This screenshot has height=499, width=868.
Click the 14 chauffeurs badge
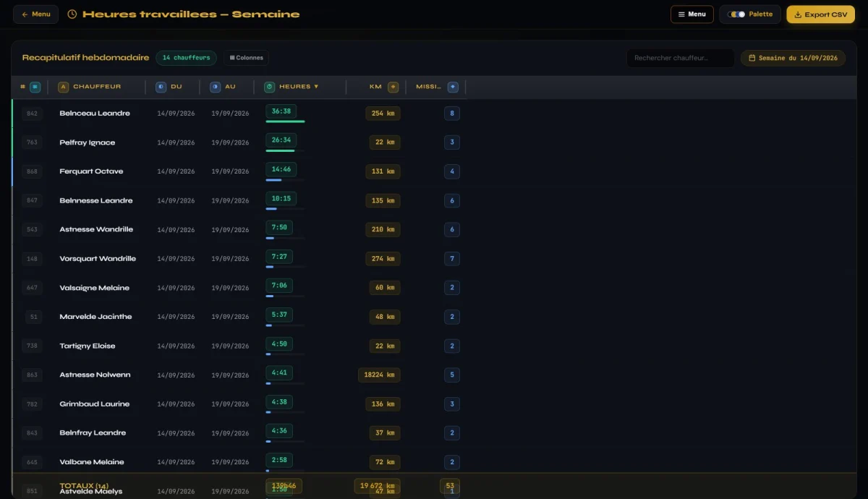(x=186, y=58)
